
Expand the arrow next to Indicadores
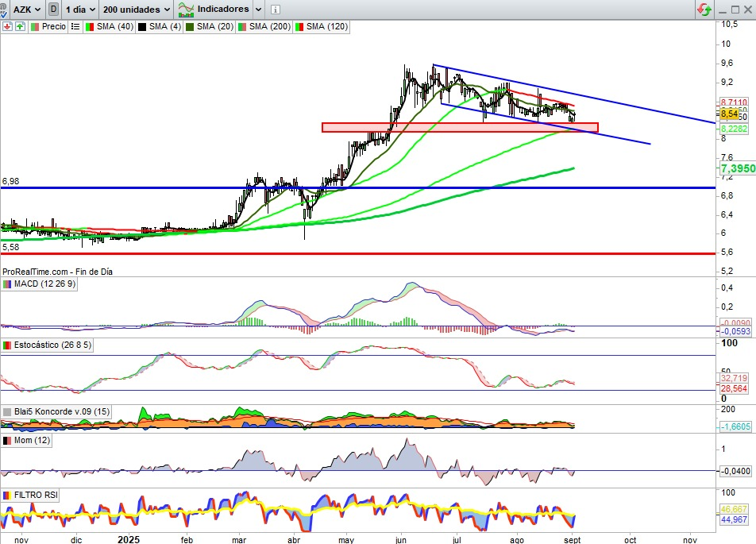coord(258,10)
